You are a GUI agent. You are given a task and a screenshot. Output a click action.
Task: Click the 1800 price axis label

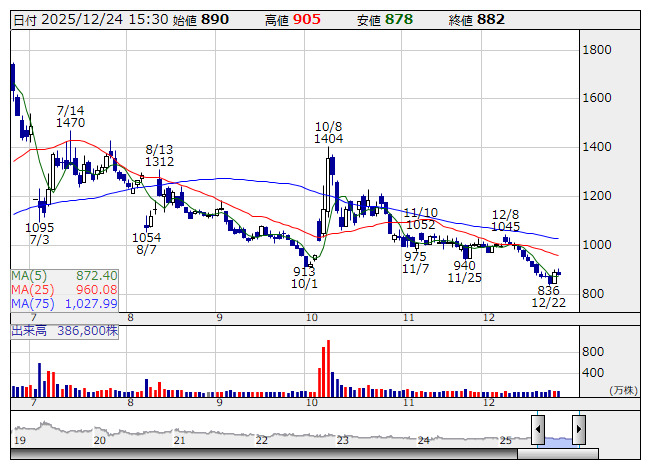click(597, 50)
